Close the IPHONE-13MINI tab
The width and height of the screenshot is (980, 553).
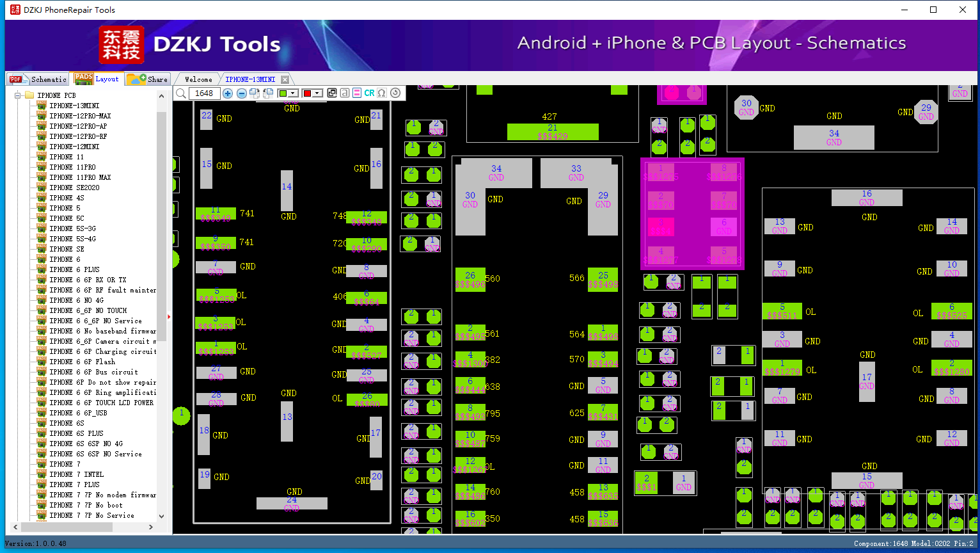coord(285,80)
